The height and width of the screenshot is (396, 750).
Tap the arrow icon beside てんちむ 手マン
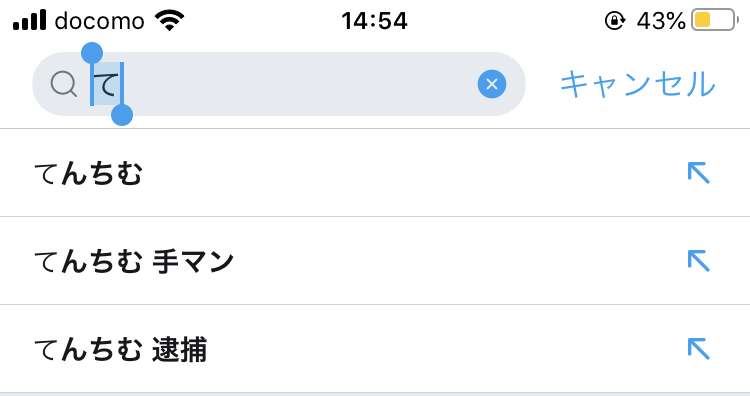698,261
